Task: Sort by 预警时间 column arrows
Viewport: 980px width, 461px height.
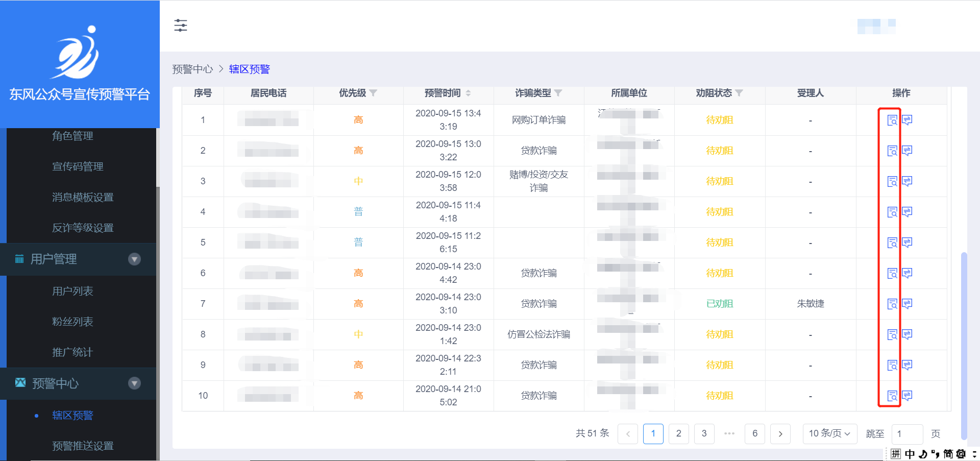Action: [x=468, y=93]
